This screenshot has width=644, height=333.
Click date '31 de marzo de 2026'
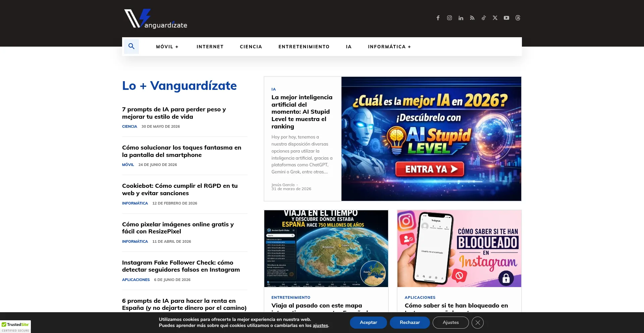(x=291, y=189)
